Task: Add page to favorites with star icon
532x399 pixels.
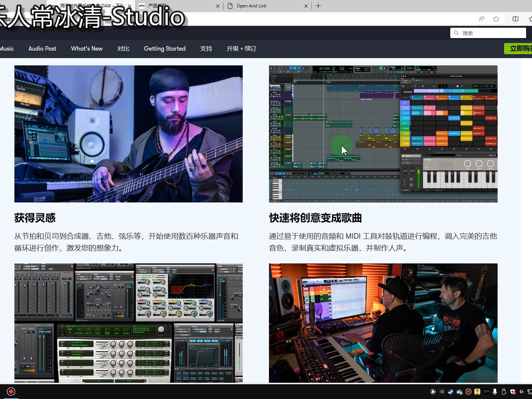Action: (496, 19)
